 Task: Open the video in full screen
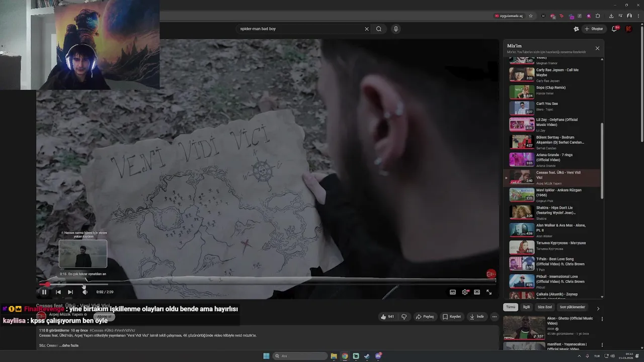click(489, 292)
